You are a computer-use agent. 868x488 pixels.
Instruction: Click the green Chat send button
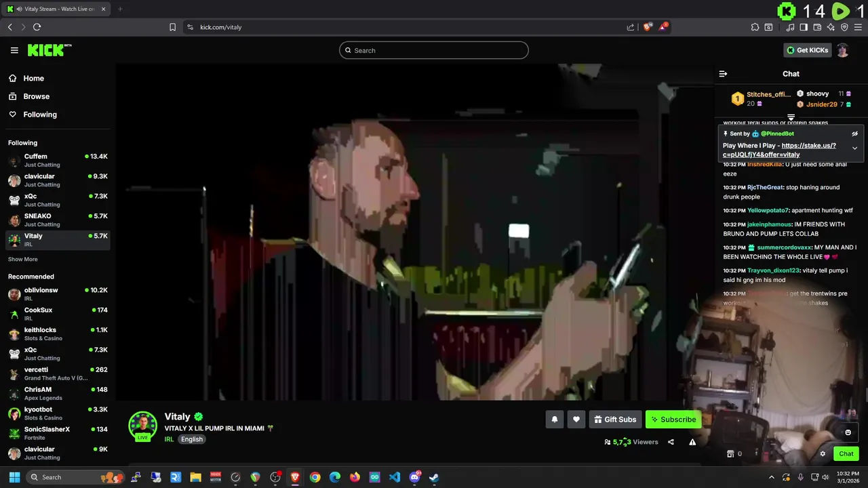(846, 454)
